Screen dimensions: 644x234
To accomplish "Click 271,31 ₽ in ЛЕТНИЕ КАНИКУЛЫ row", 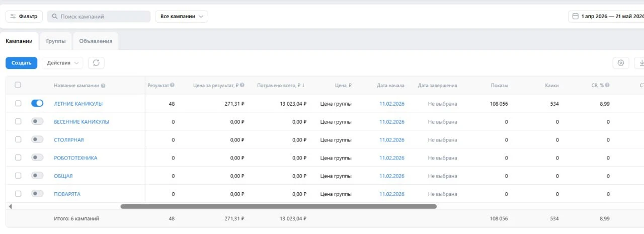I will point(233,104).
